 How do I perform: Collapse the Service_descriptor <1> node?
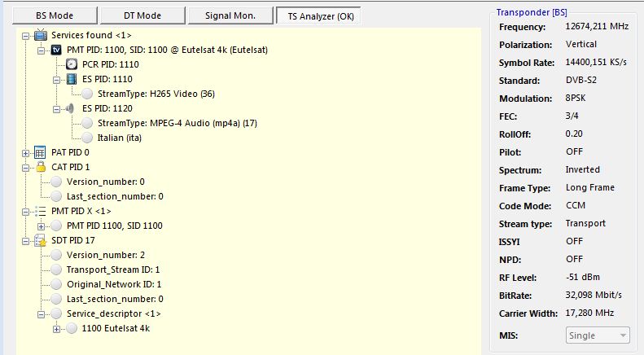[x=41, y=315]
